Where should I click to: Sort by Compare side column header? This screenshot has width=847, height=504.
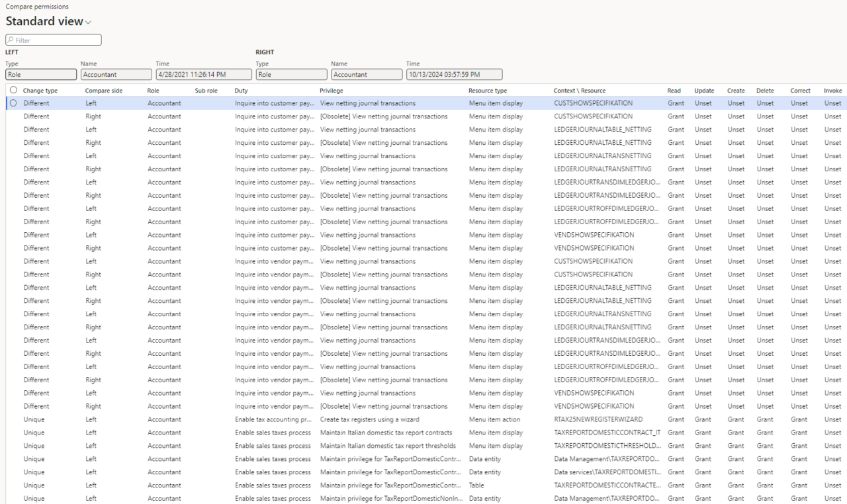(104, 91)
